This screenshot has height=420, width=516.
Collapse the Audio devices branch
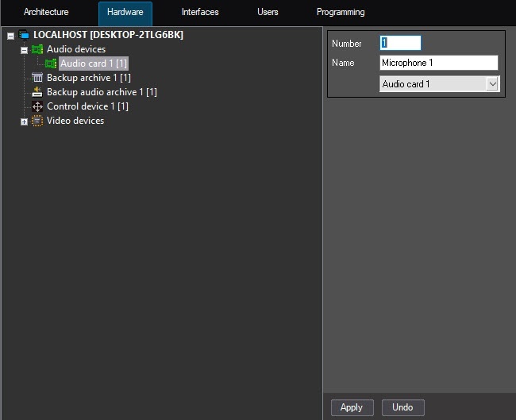24,50
